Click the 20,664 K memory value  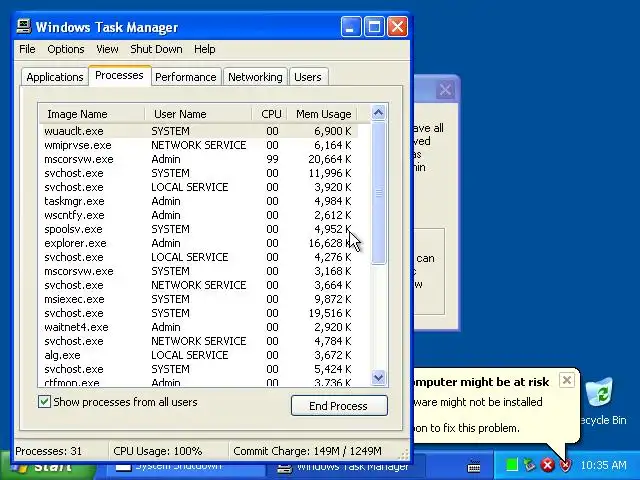[x=330, y=159]
